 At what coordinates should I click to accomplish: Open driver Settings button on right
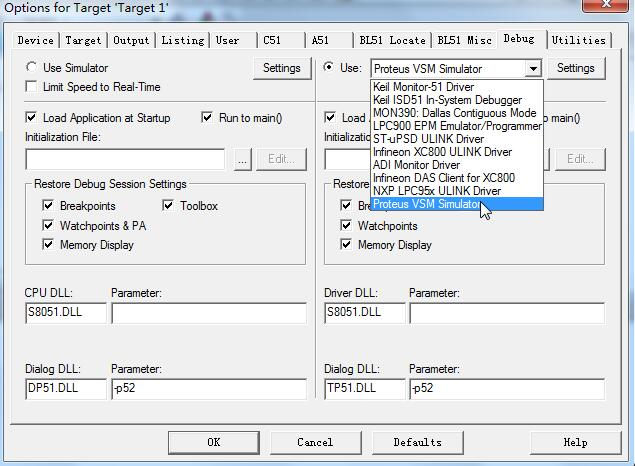click(576, 68)
